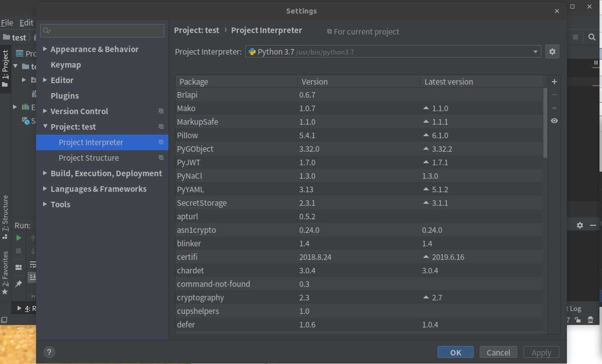Viewport: 602px width, 364px height.
Task: Click the stop square icon in Run panel
Action: [x=19, y=251]
